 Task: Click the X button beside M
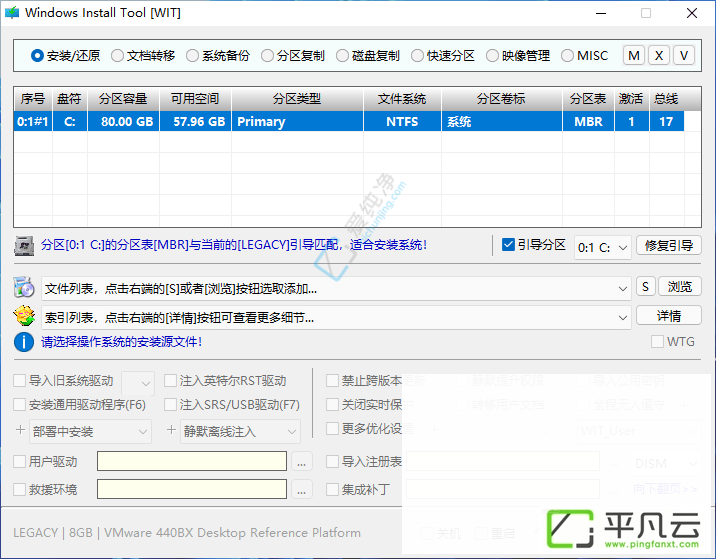pos(659,56)
